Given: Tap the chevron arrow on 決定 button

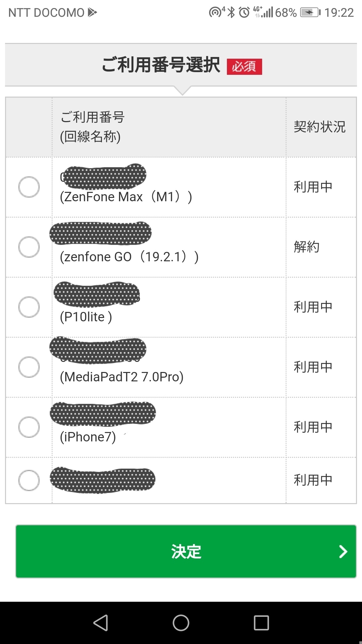Looking at the screenshot, I should tap(343, 551).
